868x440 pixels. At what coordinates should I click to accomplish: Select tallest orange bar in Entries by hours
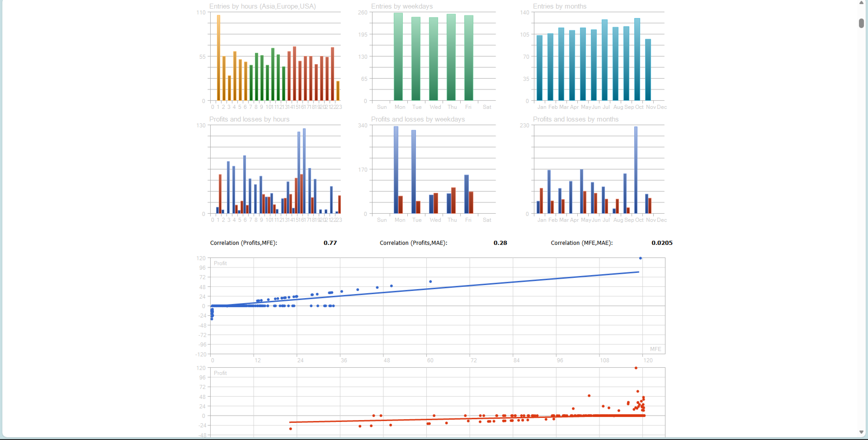218,58
